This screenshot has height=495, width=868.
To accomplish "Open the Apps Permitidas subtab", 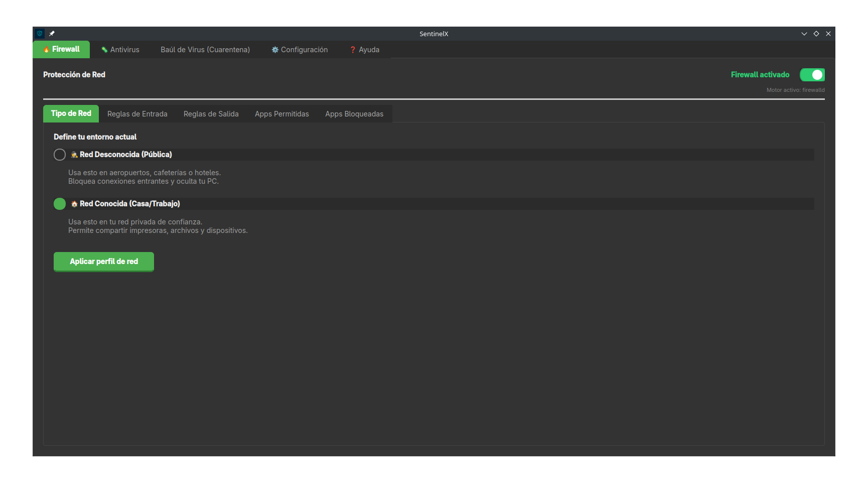I will pos(282,114).
